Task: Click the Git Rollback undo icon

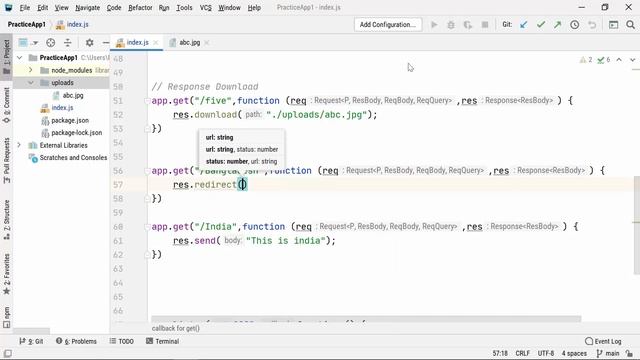Action: pos(592,25)
